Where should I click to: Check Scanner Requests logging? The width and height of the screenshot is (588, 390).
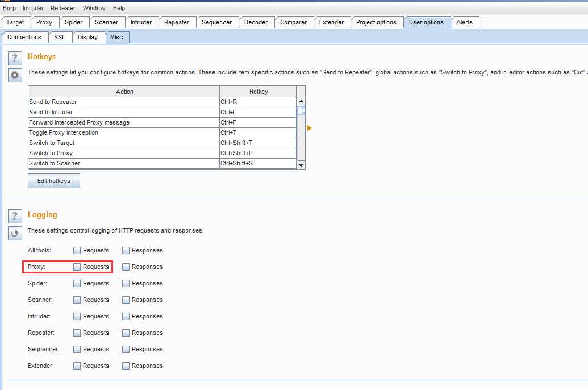click(x=77, y=300)
